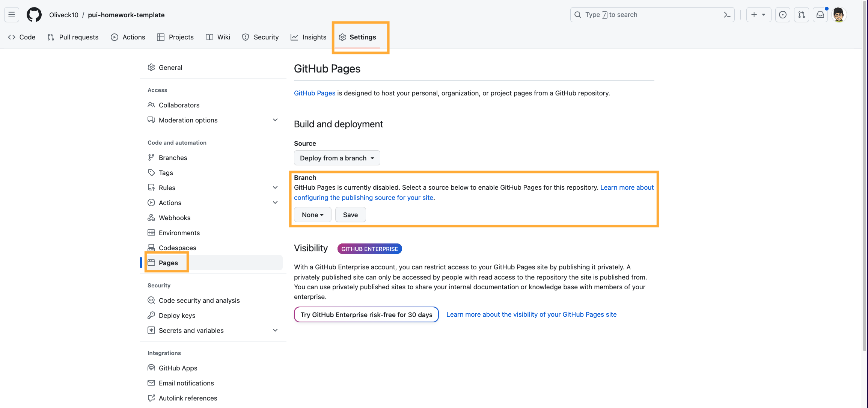Click the Collaborators icon in sidebar

click(151, 104)
